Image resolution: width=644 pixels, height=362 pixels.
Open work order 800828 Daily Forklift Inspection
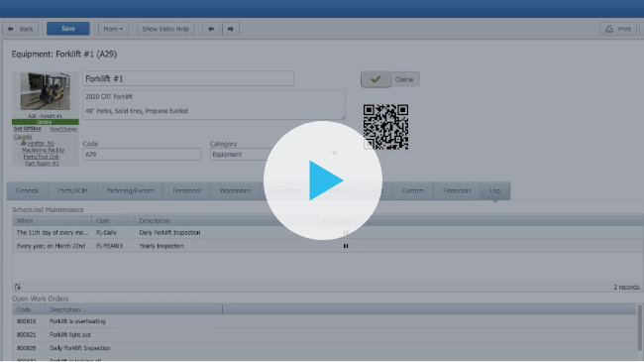coord(324,348)
